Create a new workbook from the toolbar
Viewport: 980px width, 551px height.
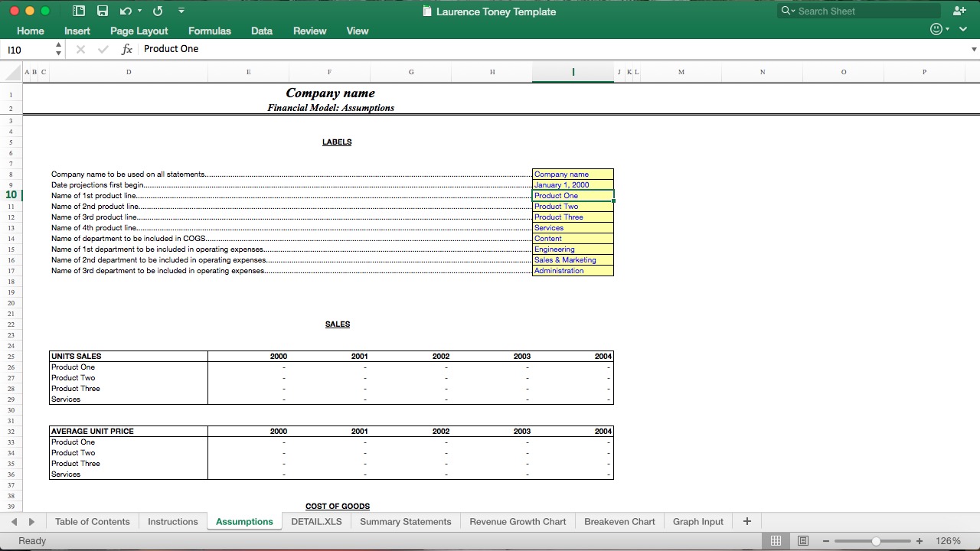point(79,11)
